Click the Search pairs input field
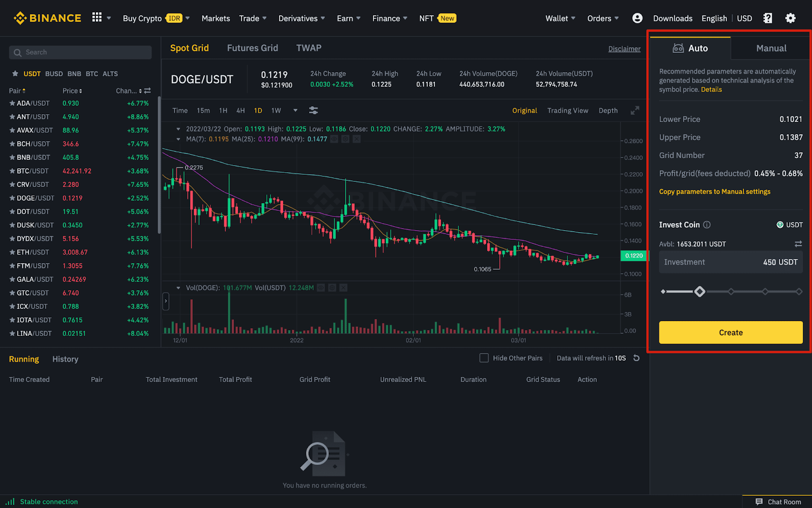812x508 pixels. [x=80, y=52]
